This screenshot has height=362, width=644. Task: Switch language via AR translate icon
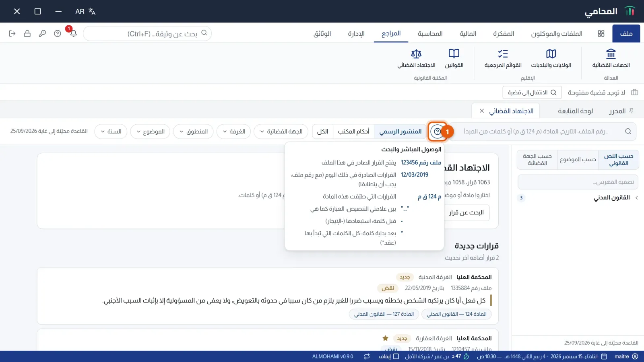pos(85,11)
